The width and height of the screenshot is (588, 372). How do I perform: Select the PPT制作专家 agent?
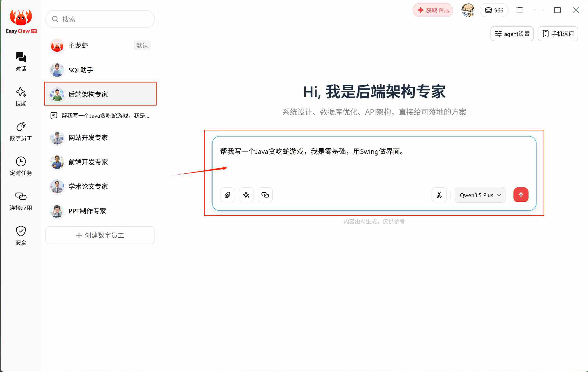point(100,211)
